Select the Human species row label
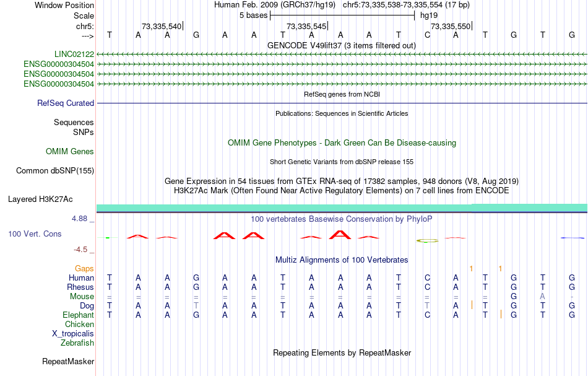 tap(81, 278)
